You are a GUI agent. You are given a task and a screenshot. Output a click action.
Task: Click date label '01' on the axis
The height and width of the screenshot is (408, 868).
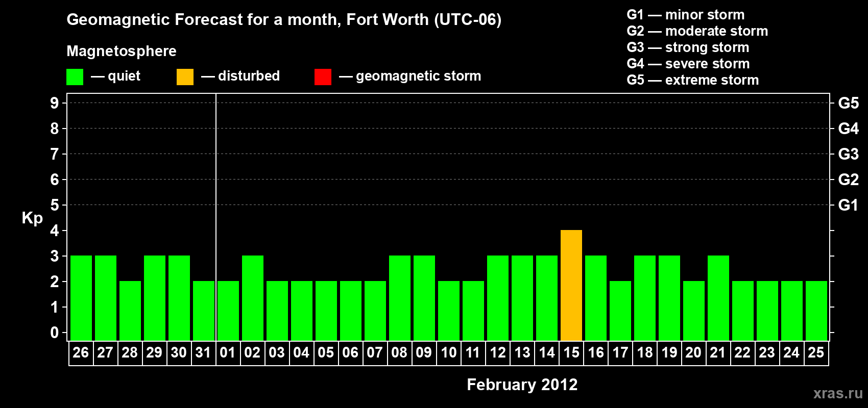coord(228,352)
